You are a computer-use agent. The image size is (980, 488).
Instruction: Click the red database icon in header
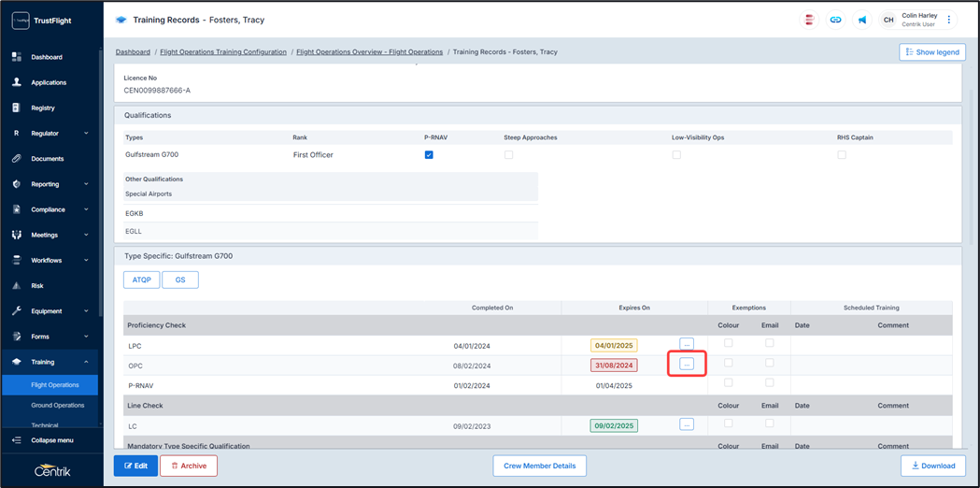point(809,20)
